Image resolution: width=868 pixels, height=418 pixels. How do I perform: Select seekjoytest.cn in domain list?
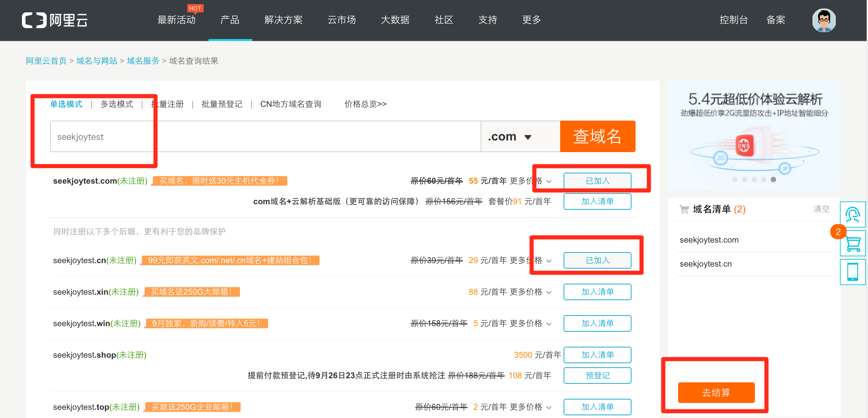pyautogui.click(x=706, y=264)
